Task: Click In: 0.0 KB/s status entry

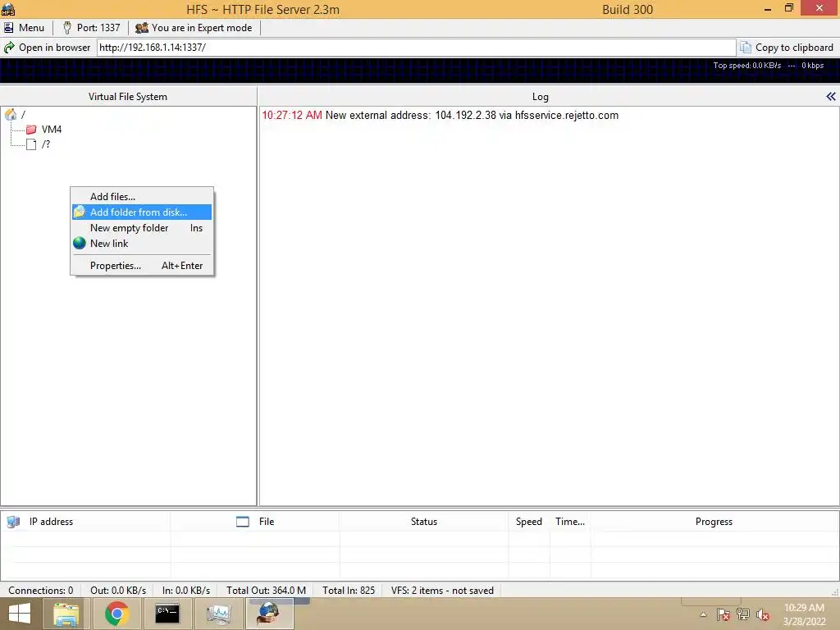Action: [186, 591]
